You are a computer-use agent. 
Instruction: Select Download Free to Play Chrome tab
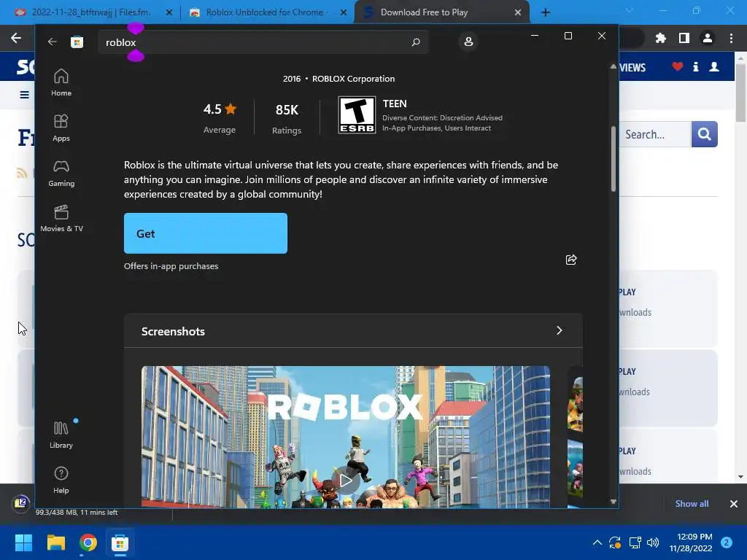coord(442,12)
